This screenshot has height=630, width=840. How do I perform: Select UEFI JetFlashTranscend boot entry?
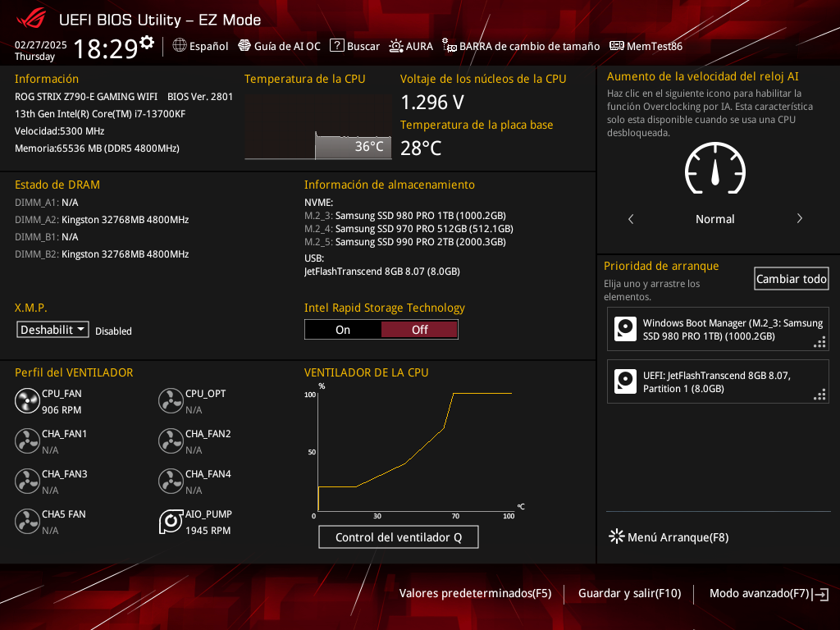[718, 382]
